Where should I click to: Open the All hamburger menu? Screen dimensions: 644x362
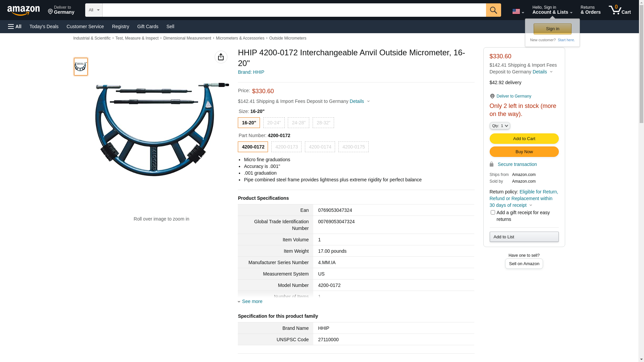click(x=15, y=26)
